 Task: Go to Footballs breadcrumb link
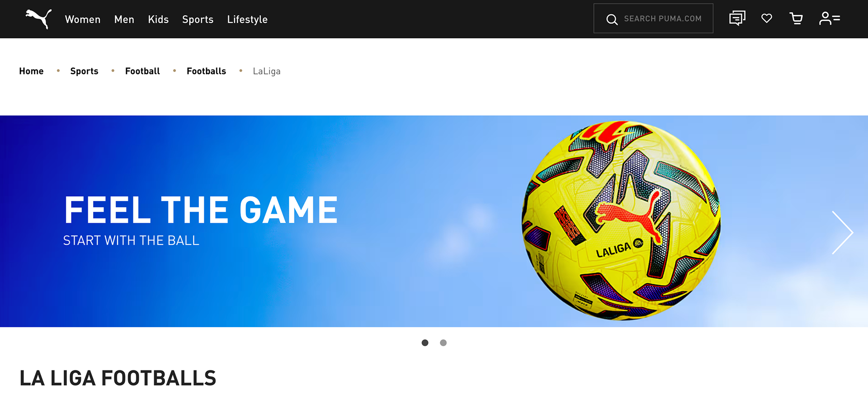(x=206, y=71)
